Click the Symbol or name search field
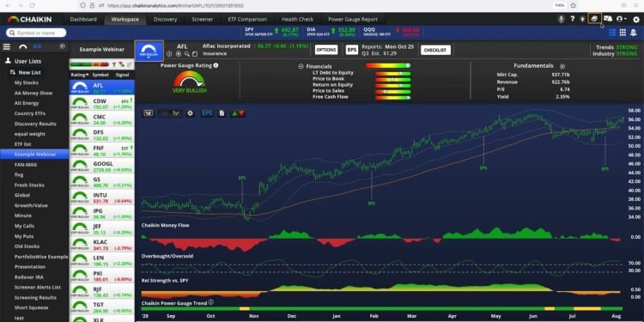Image resolution: width=644 pixels, height=322 pixels. pyautogui.click(x=36, y=33)
